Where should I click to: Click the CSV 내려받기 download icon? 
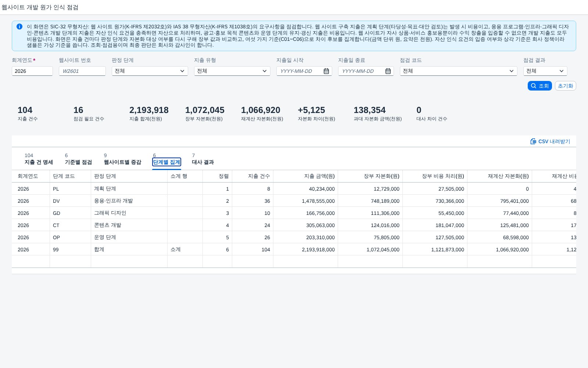point(533,141)
